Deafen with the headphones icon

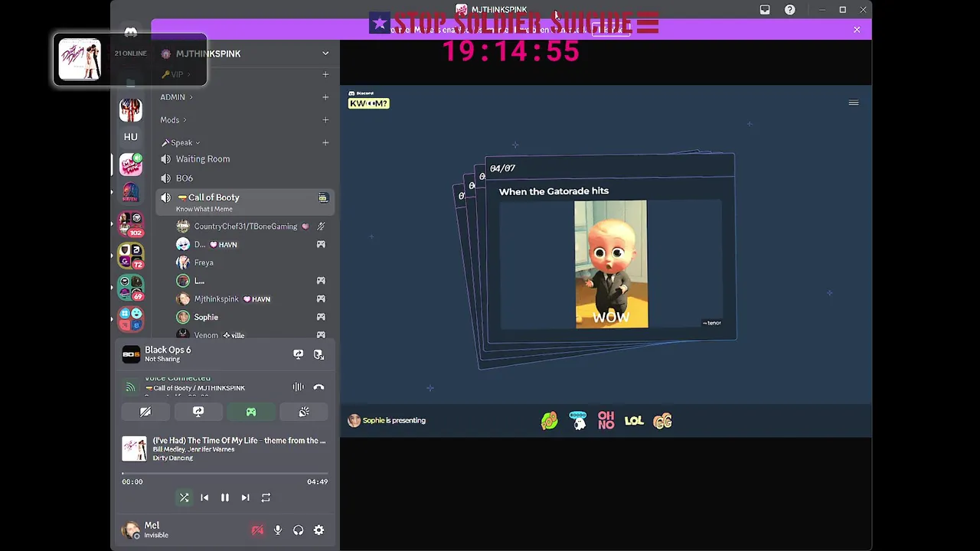click(299, 530)
